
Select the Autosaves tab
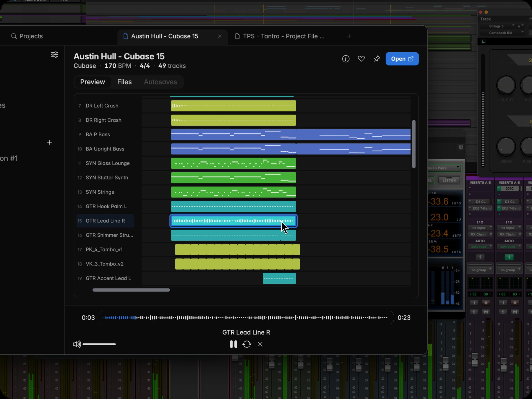pos(160,82)
